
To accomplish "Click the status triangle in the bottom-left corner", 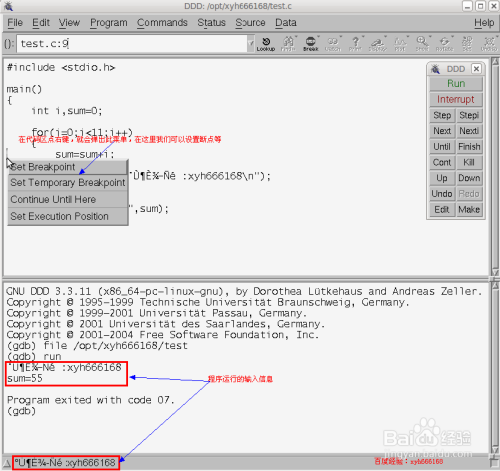I will coord(6,463).
